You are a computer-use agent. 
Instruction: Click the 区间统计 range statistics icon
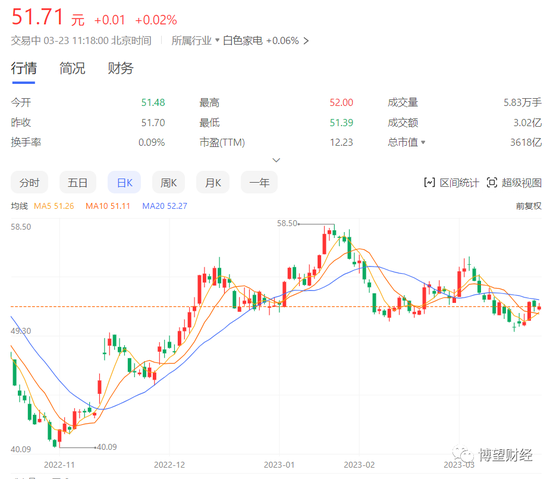click(x=429, y=182)
